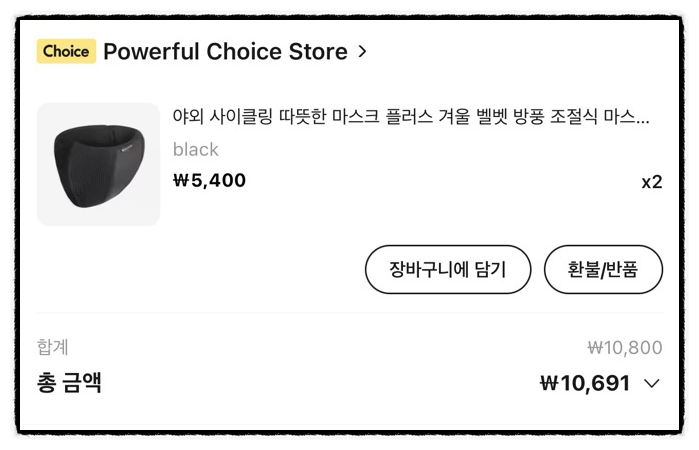Click the ₩5,400 unit price

209,180
